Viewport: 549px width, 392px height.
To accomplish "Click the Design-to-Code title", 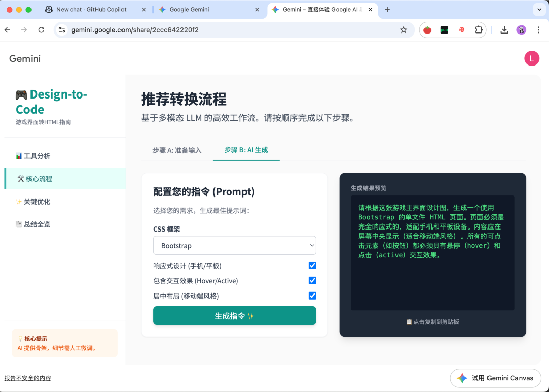I will [x=51, y=102].
